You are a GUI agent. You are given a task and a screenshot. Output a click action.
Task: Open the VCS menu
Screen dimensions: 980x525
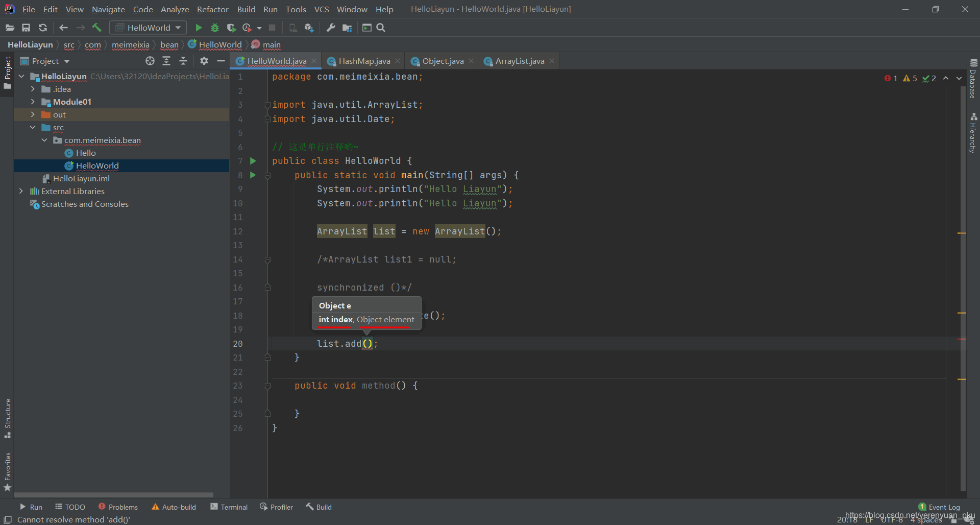(x=322, y=9)
